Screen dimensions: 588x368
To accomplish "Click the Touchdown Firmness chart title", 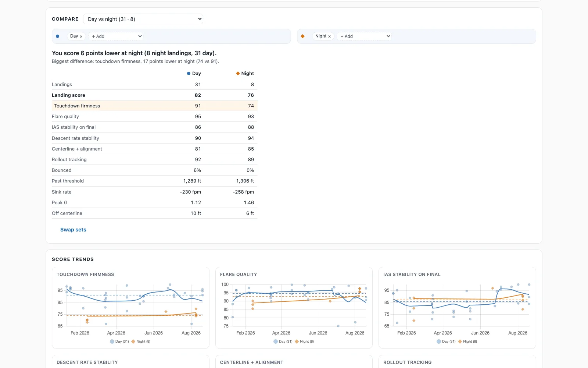I will pos(85,275).
